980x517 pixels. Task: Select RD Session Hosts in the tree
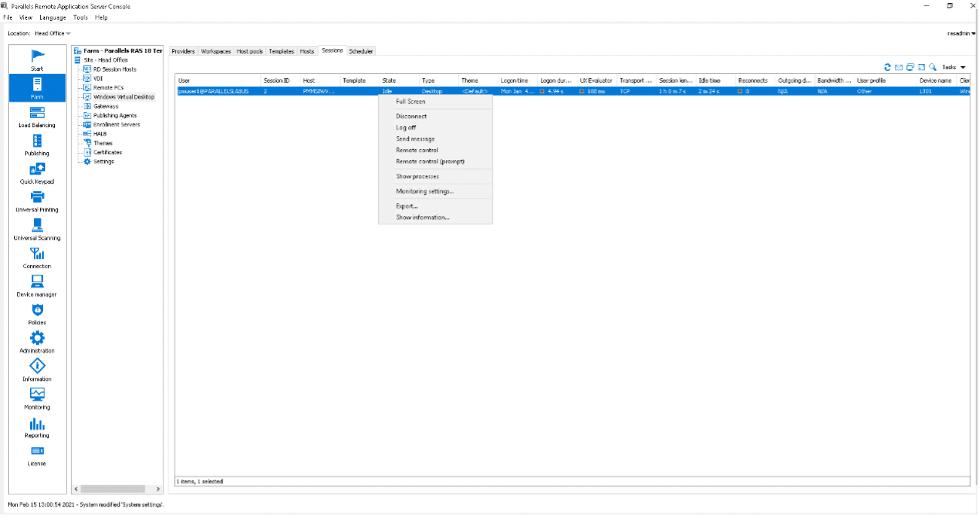pos(114,69)
